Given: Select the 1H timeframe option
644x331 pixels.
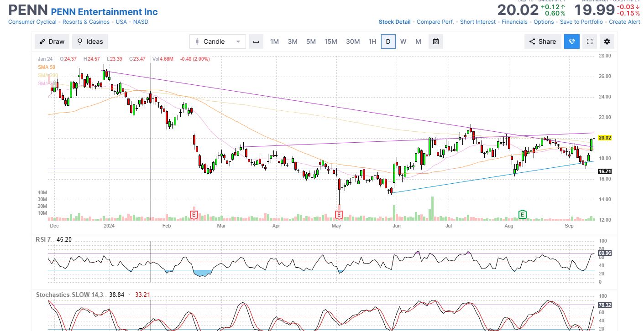Looking at the screenshot, I should click(372, 41).
